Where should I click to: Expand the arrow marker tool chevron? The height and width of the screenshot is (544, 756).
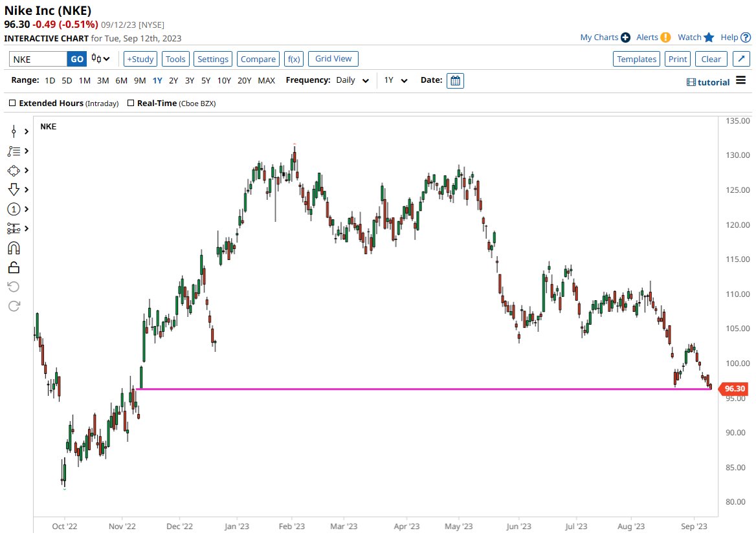coord(27,190)
